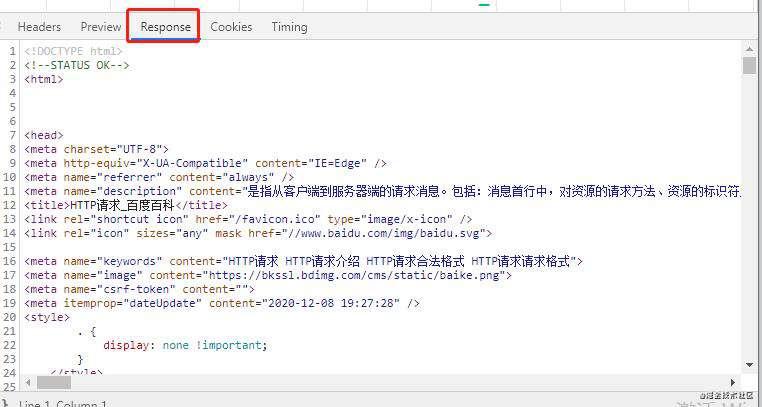Click the dateUpdate 2020-12-08 meta line

222,304
